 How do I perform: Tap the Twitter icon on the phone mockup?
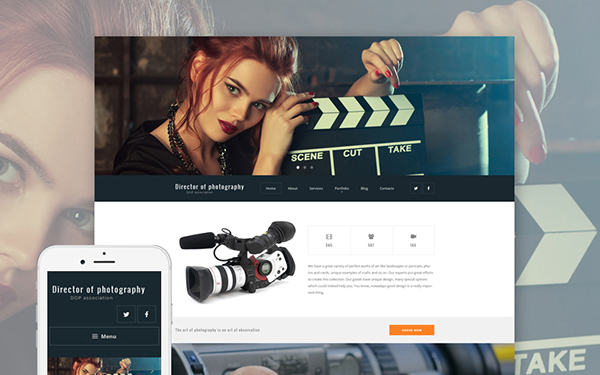click(126, 314)
